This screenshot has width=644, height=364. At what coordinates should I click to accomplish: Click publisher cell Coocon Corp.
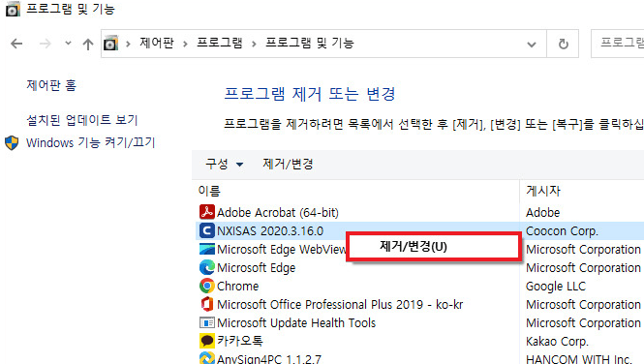coord(562,230)
